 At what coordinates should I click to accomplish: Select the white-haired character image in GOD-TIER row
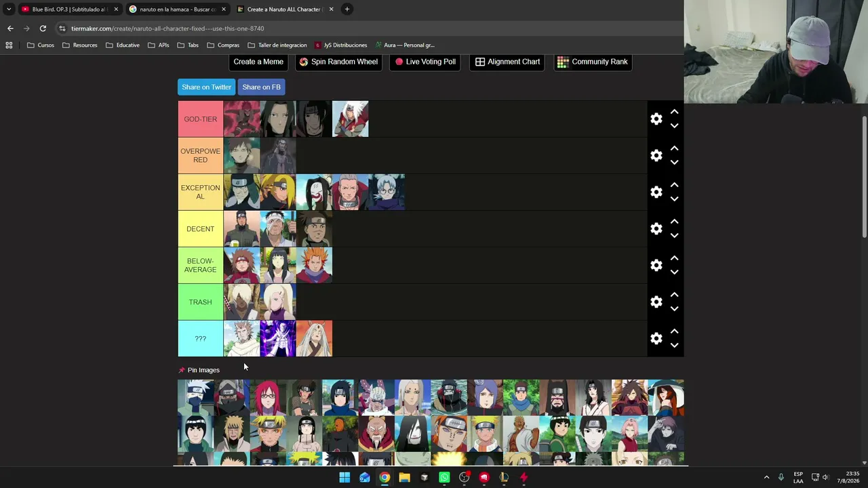(351, 119)
